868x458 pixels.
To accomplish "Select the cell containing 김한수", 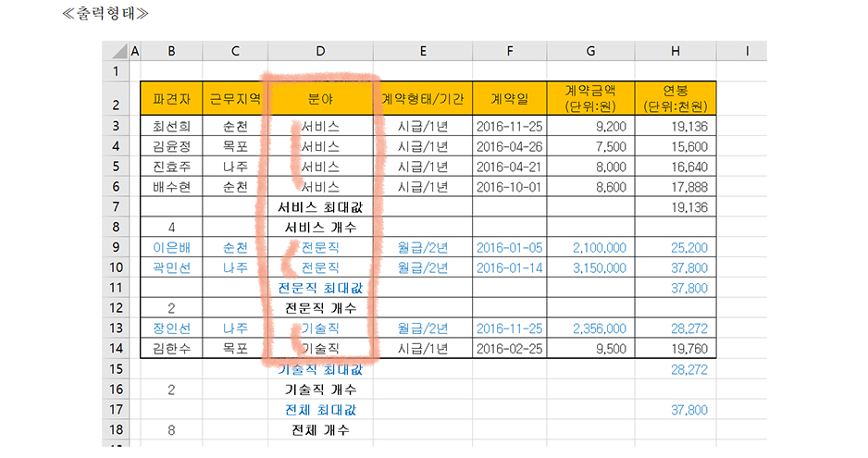I will click(x=171, y=348).
